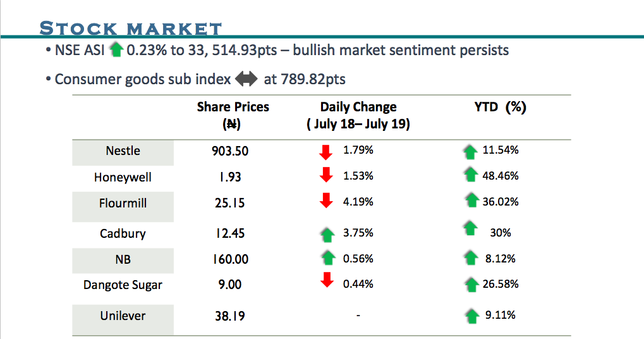Click the red down arrow in Nestle row
The height and width of the screenshot is (339, 644).
tap(326, 152)
